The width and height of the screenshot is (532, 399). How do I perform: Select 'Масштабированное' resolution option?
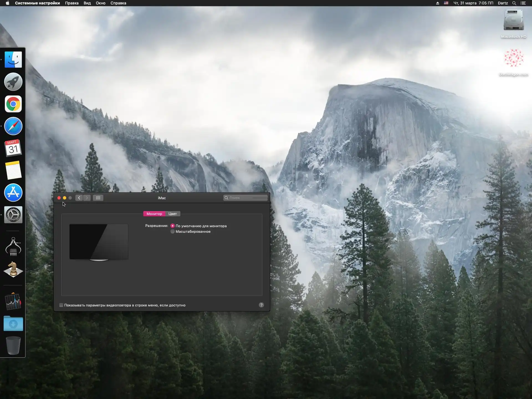(173, 232)
